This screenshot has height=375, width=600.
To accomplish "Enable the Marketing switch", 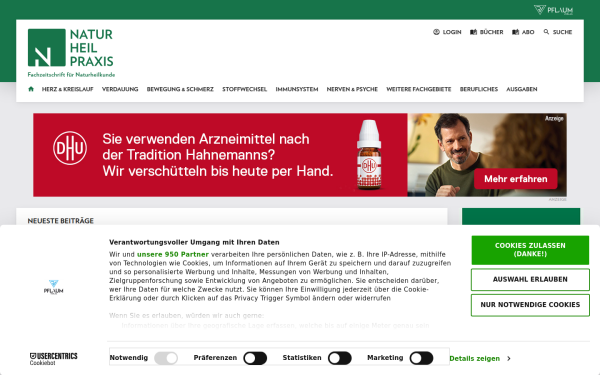I will [421, 358].
